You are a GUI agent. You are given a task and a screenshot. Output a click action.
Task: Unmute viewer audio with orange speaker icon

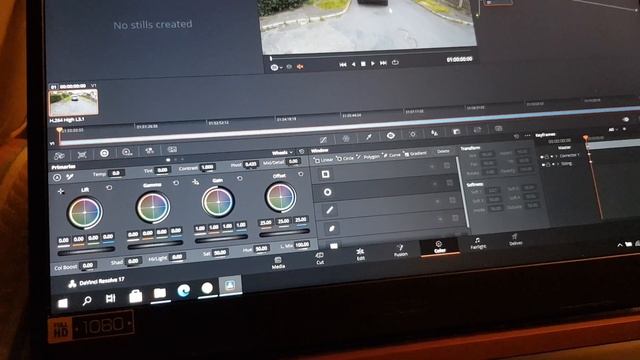(300, 67)
